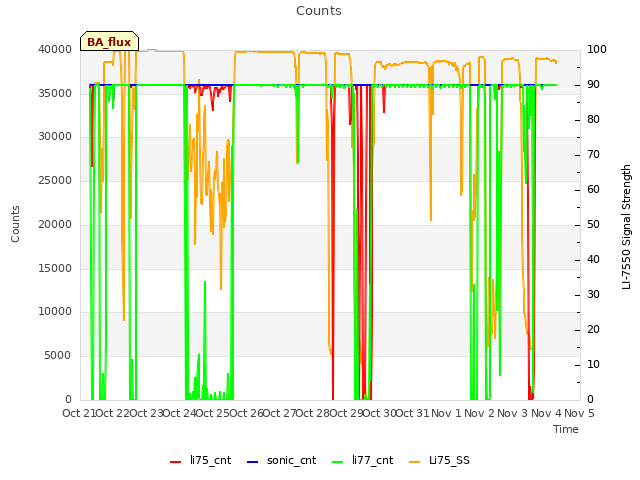Click the 70 right axis tick label

coord(593,154)
